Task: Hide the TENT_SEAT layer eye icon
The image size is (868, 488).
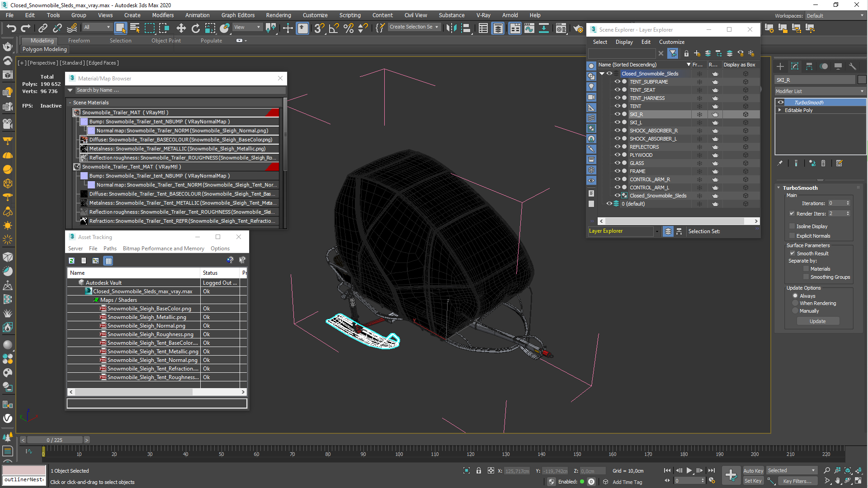Action: 617,90
